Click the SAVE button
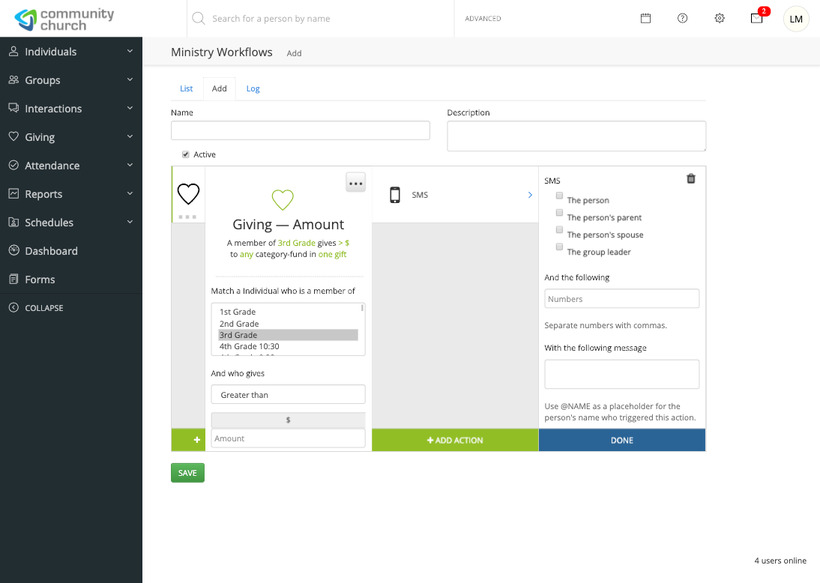The height and width of the screenshot is (583, 820). [x=187, y=472]
